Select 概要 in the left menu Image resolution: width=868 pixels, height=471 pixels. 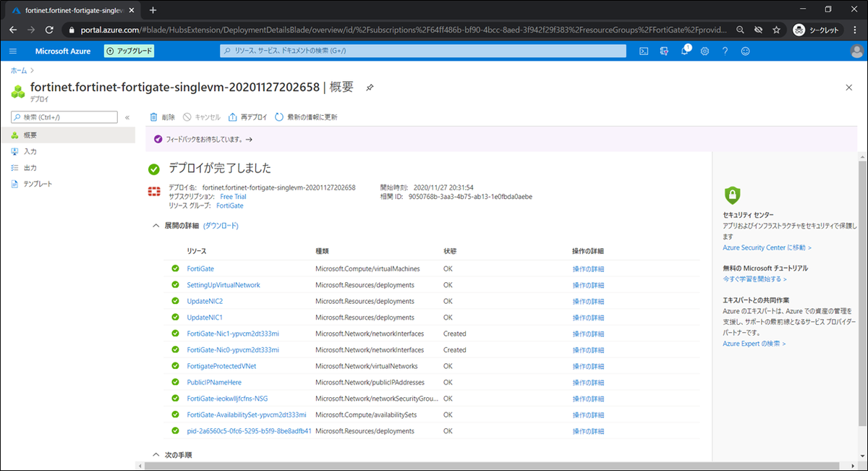coord(67,135)
